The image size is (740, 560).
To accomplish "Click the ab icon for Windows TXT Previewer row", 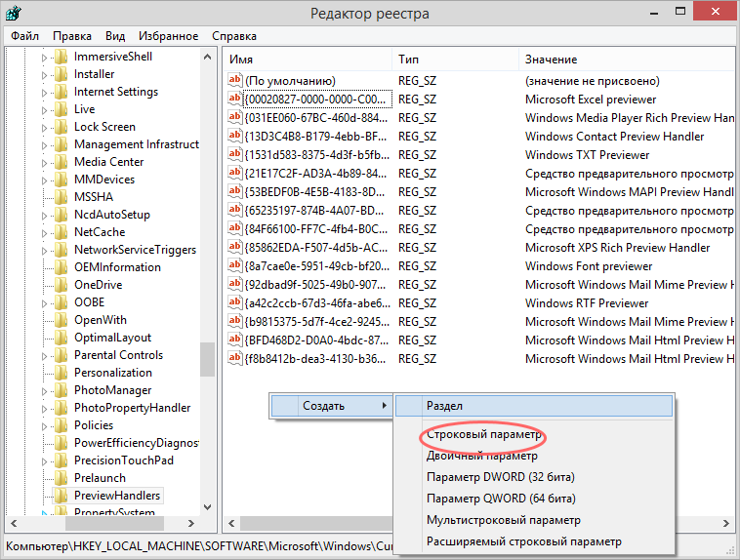I will pos(234,154).
